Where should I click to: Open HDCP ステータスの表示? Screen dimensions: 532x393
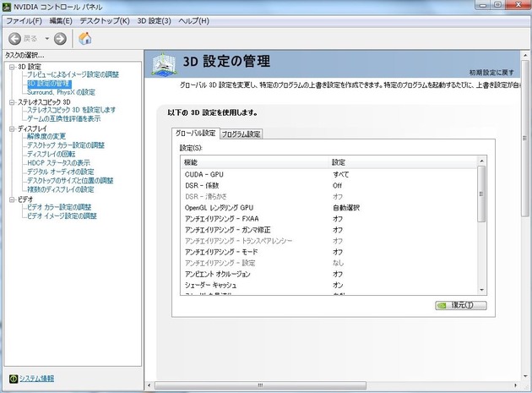point(59,163)
